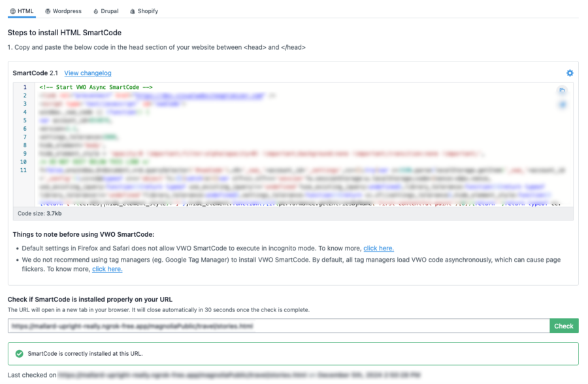Open SmartCode settings gear icon

click(570, 73)
